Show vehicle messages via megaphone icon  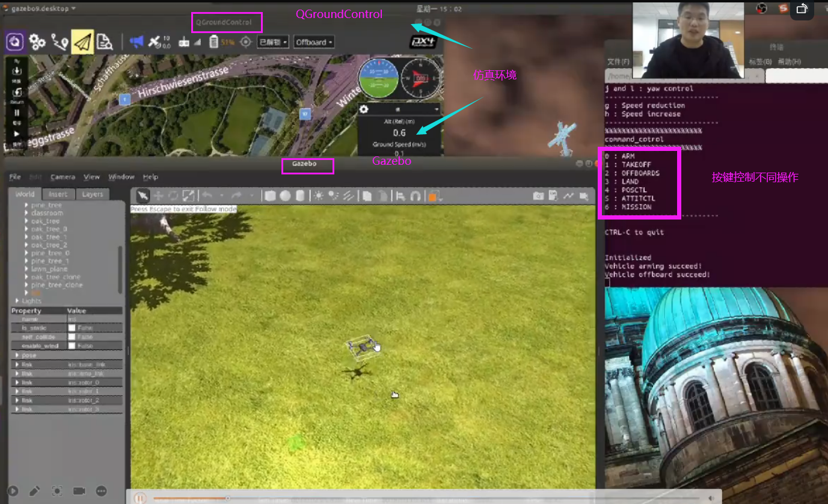tap(136, 41)
